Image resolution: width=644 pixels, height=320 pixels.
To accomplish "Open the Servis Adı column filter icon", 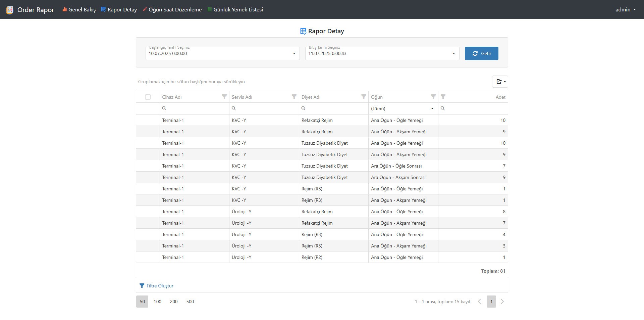I will pos(294,97).
